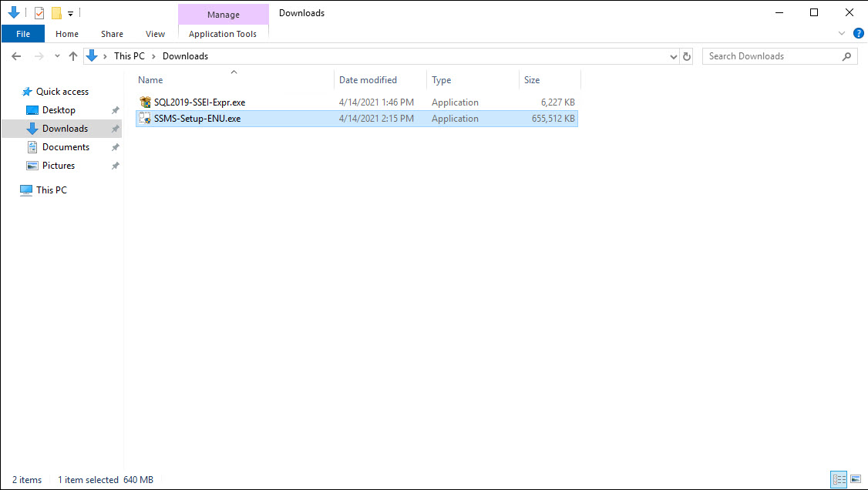Open the address bar history dropdown

pyautogui.click(x=673, y=56)
